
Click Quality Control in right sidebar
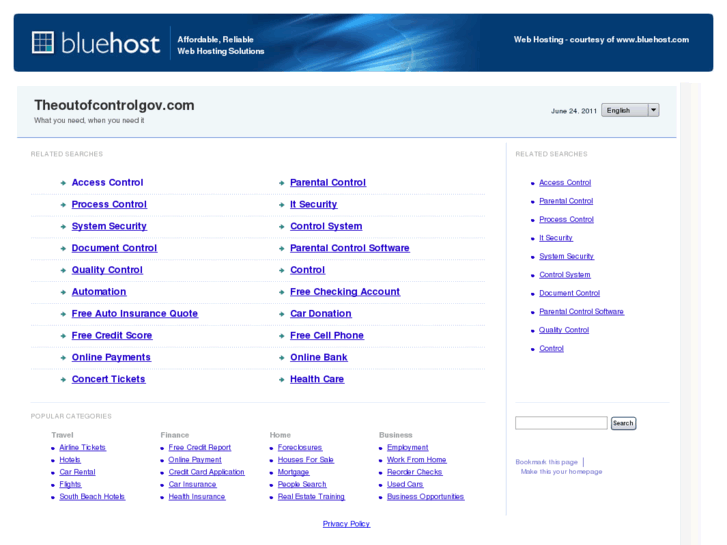(564, 330)
